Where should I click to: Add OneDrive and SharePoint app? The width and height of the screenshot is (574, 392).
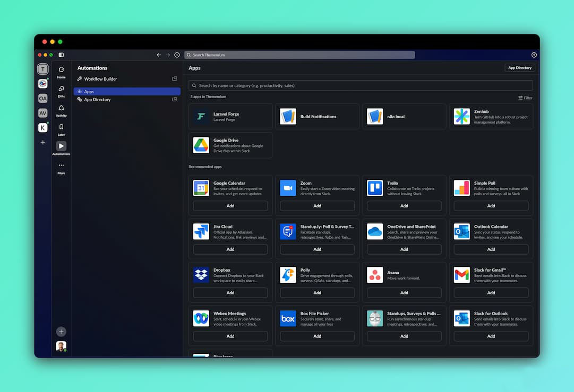404,249
